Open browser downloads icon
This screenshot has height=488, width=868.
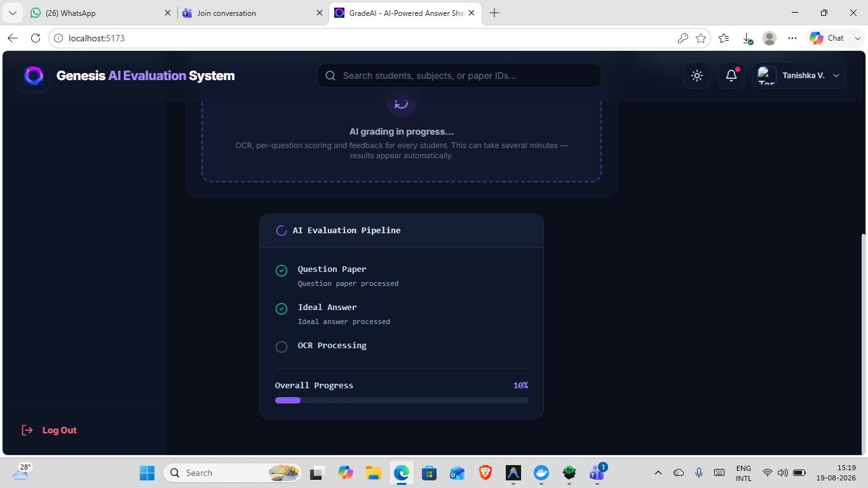tap(748, 38)
